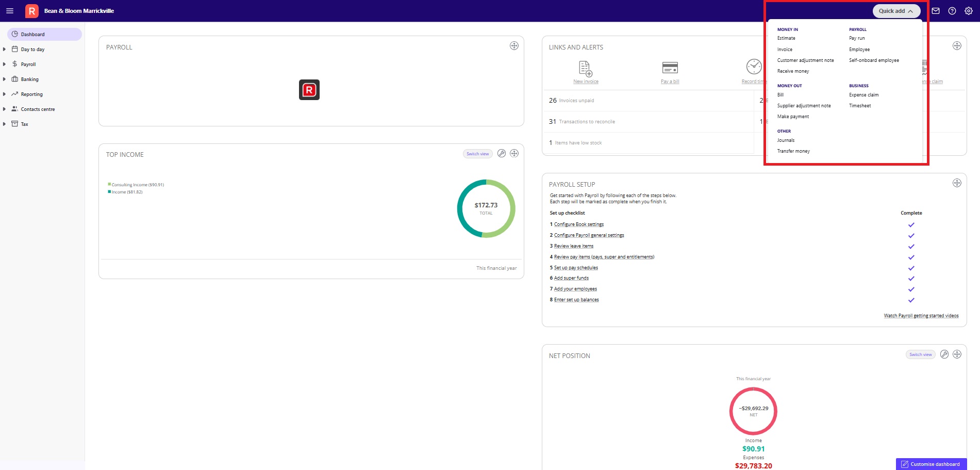
Task: Select Employee in Quick add menu
Action: 859,50
